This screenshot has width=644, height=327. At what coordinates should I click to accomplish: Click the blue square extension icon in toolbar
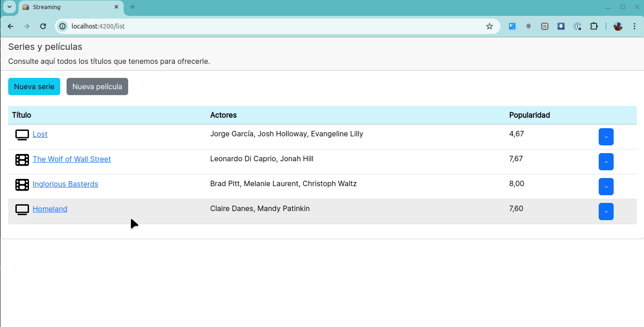click(512, 26)
